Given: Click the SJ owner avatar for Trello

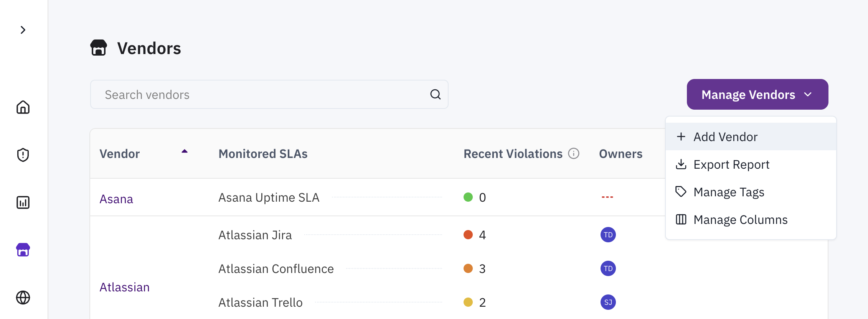Looking at the screenshot, I should 608,302.
